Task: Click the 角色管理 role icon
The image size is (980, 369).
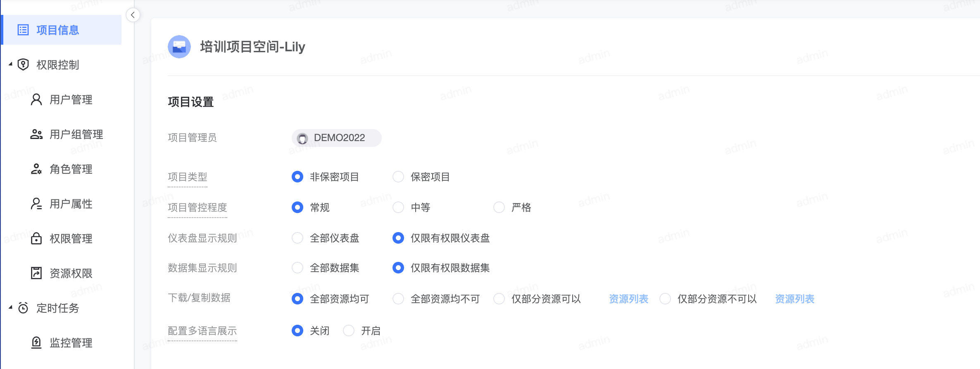Action: [36, 169]
